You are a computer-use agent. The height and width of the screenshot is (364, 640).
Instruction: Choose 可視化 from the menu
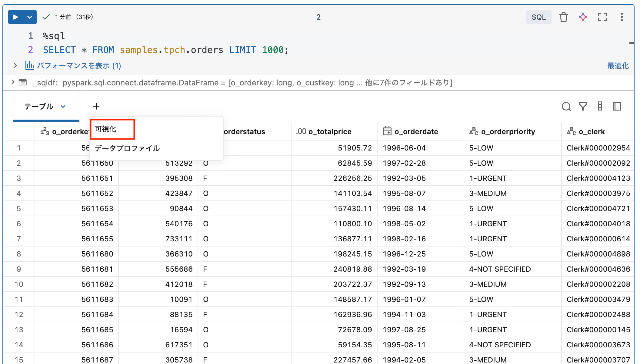105,129
